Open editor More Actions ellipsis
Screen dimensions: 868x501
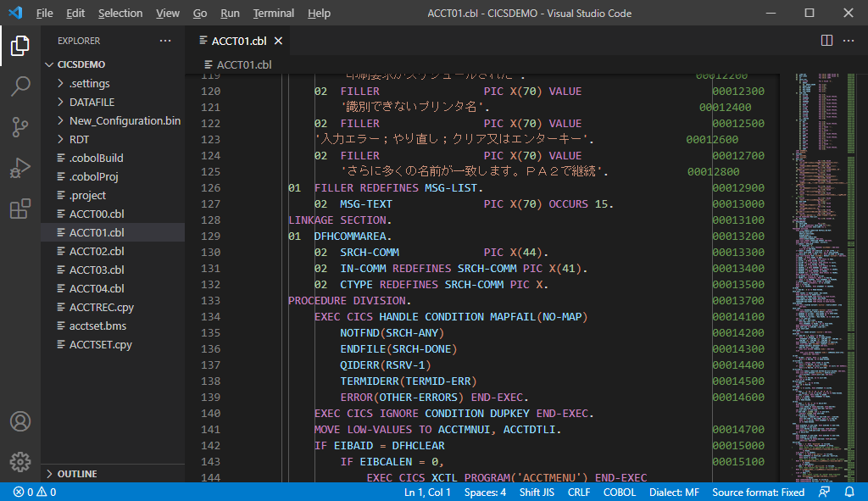click(x=849, y=41)
